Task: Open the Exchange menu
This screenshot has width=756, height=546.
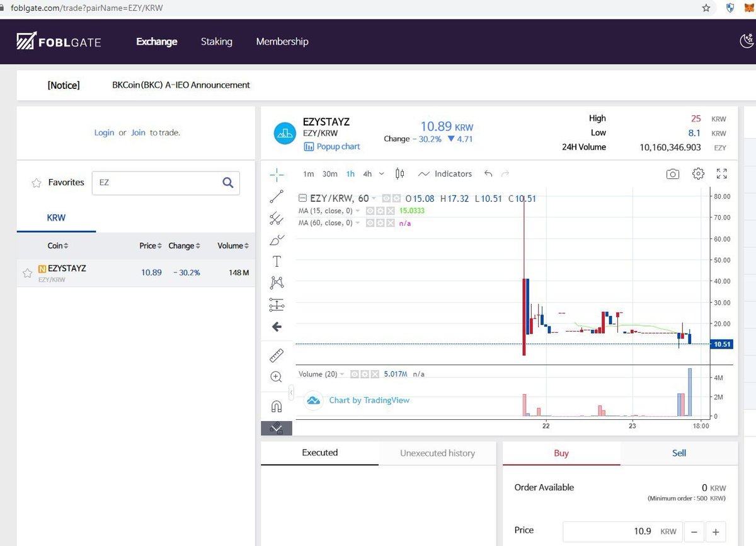Action: (157, 42)
